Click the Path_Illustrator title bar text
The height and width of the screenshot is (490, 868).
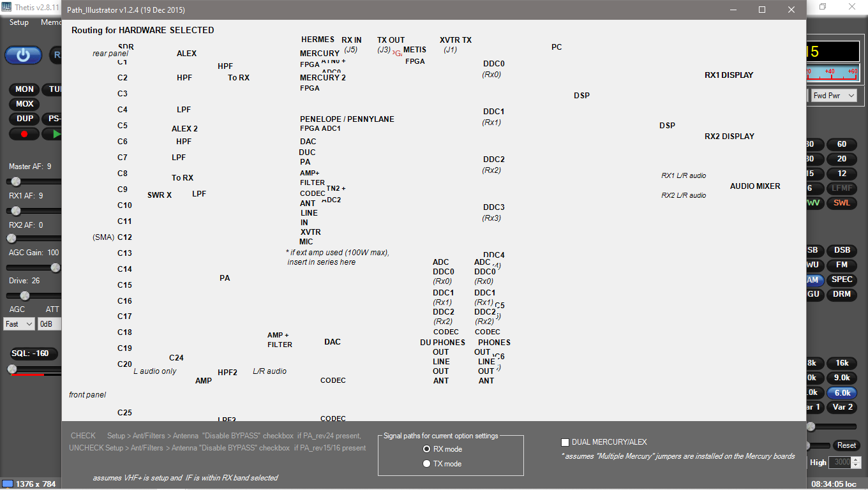coord(126,10)
